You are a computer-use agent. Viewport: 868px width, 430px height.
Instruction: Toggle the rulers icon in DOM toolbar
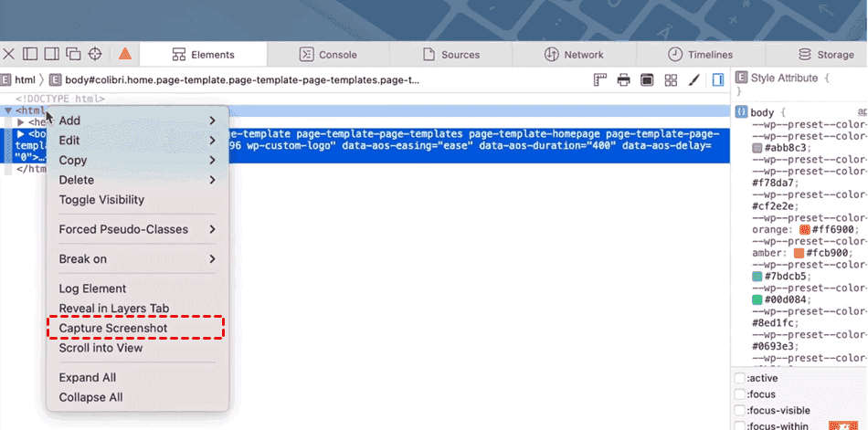(x=600, y=80)
